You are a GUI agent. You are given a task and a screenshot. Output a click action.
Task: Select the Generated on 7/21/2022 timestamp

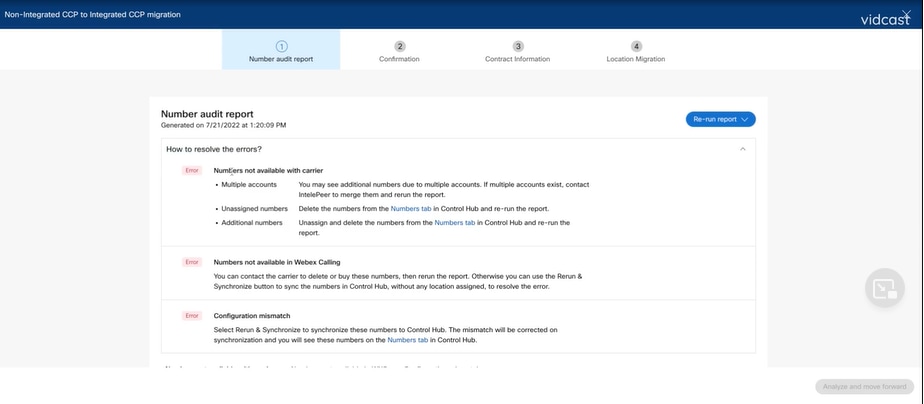(223, 125)
